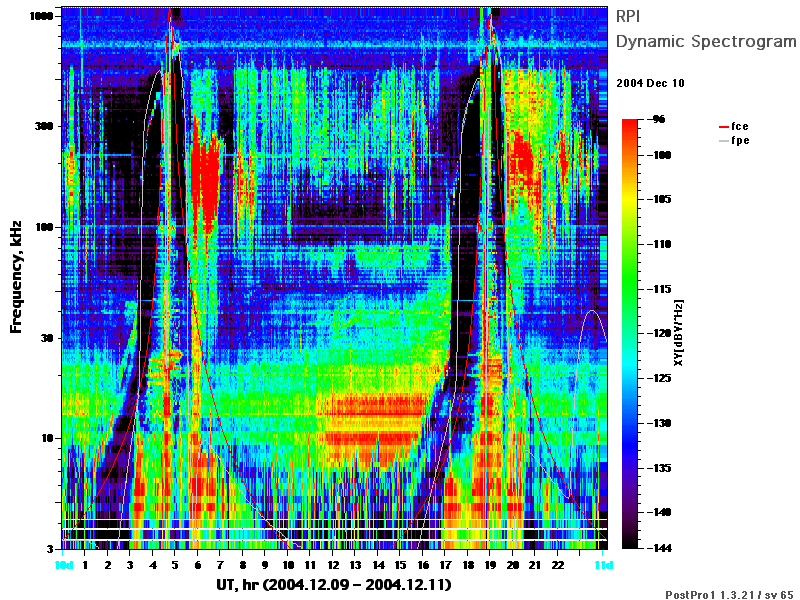This screenshot has height=600, width=800.
Task: Click hour 12 tick on UT axis
Action: click(333, 565)
